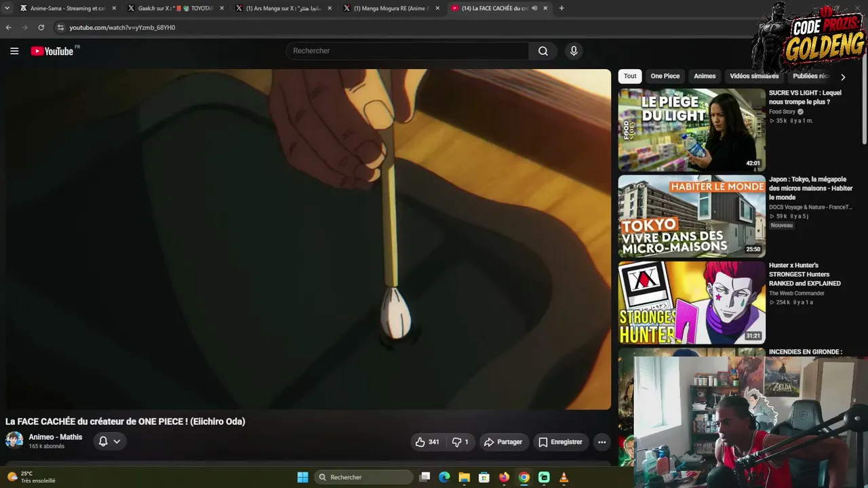The height and width of the screenshot is (488, 868).
Task: Click the YouTube search magnifier button
Action: coord(543,51)
